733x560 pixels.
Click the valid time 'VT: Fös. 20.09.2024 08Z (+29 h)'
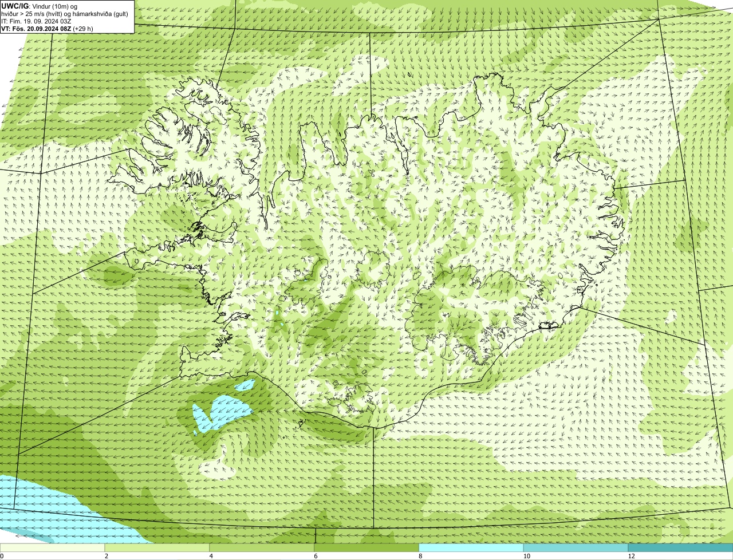click(47, 29)
